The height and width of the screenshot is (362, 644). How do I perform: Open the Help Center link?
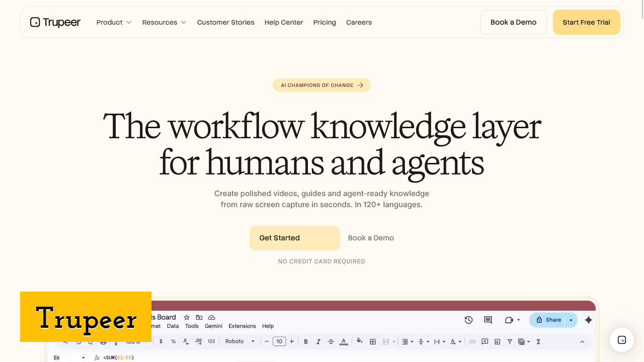tap(284, 22)
